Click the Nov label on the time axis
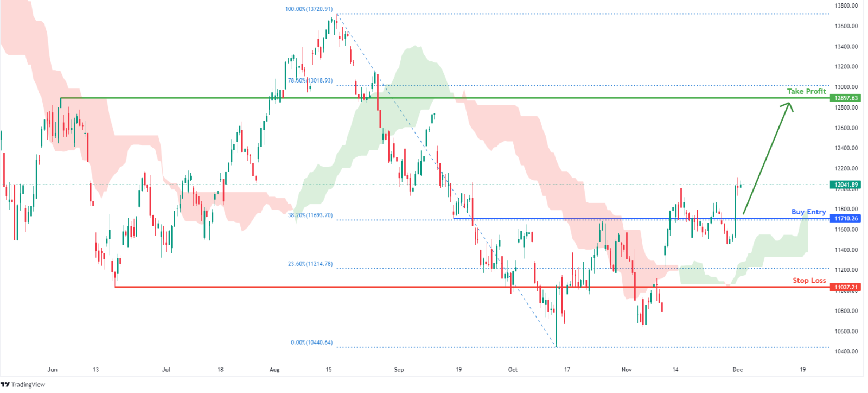The height and width of the screenshot is (393, 868). [x=627, y=370]
